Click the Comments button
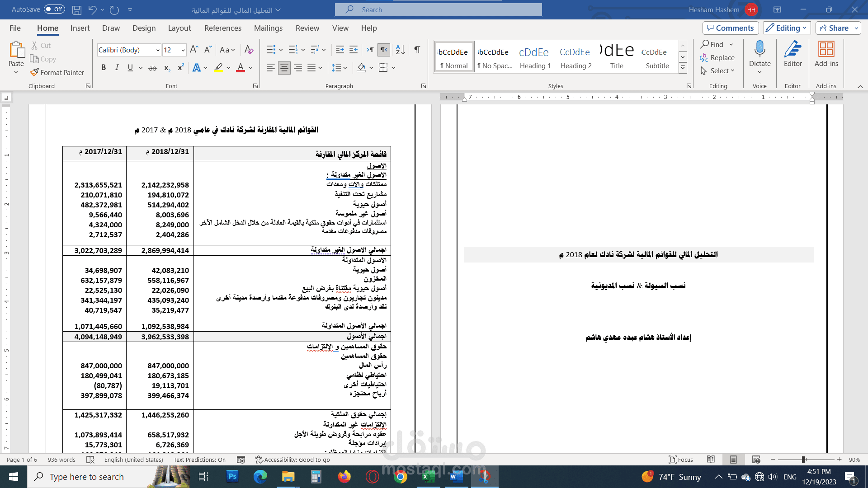Screen dimensions: 868x488 (x=731, y=28)
